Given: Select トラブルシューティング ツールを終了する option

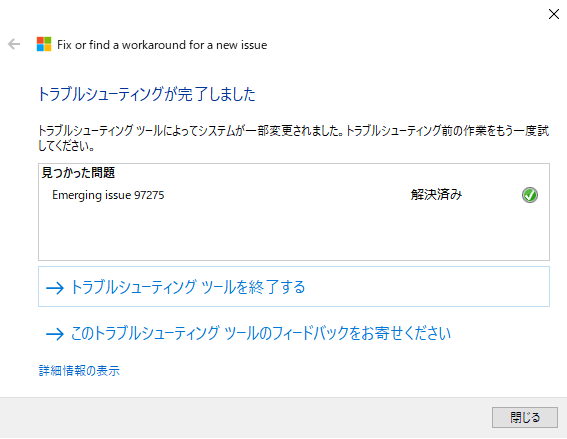Looking at the screenshot, I should coord(294,287).
